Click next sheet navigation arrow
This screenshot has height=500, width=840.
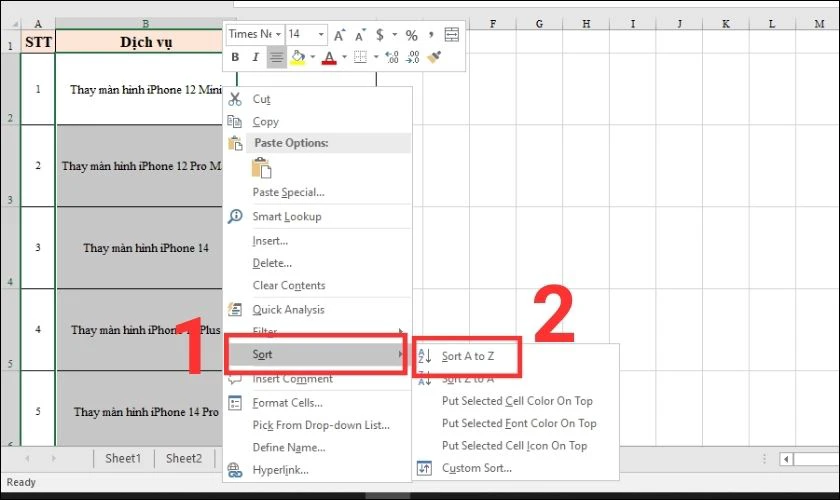53,458
